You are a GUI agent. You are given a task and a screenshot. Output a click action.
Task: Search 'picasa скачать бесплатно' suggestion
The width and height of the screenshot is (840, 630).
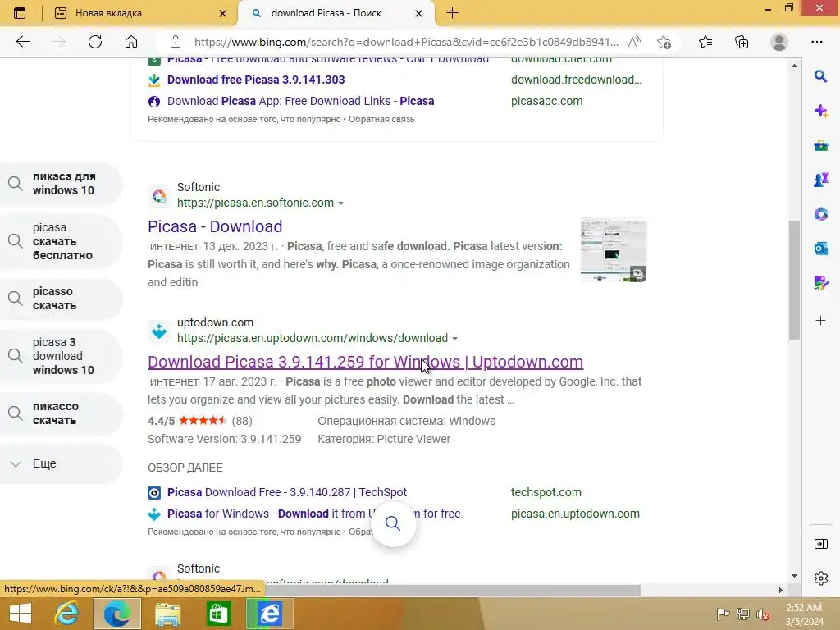[61, 241]
